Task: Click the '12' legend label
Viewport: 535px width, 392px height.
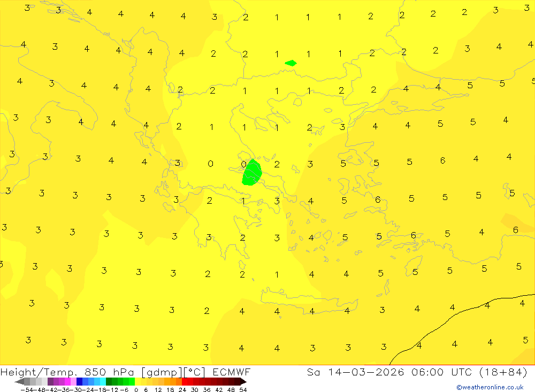Action: [158, 390]
